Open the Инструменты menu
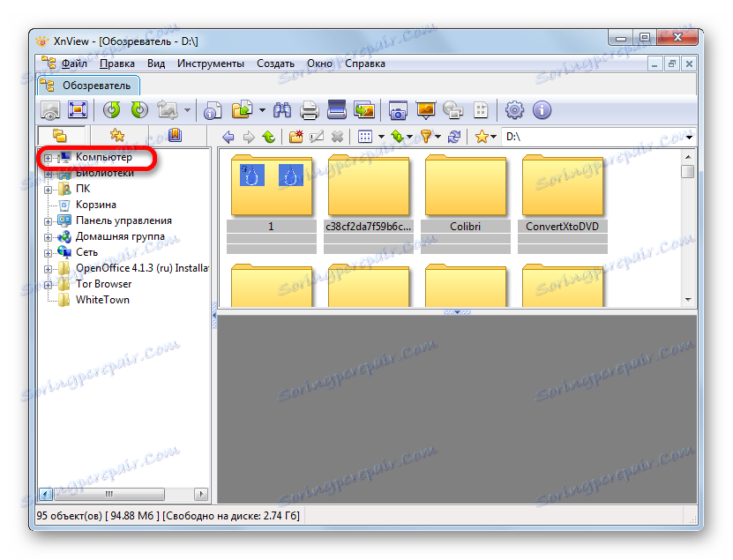Screen dimensions: 733x560 210,63
